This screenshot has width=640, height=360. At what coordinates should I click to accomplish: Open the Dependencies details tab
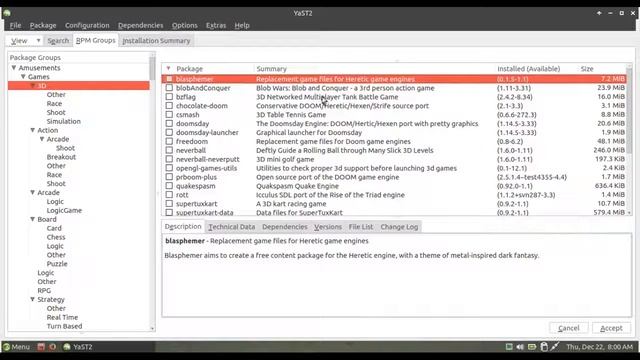[284, 227]
